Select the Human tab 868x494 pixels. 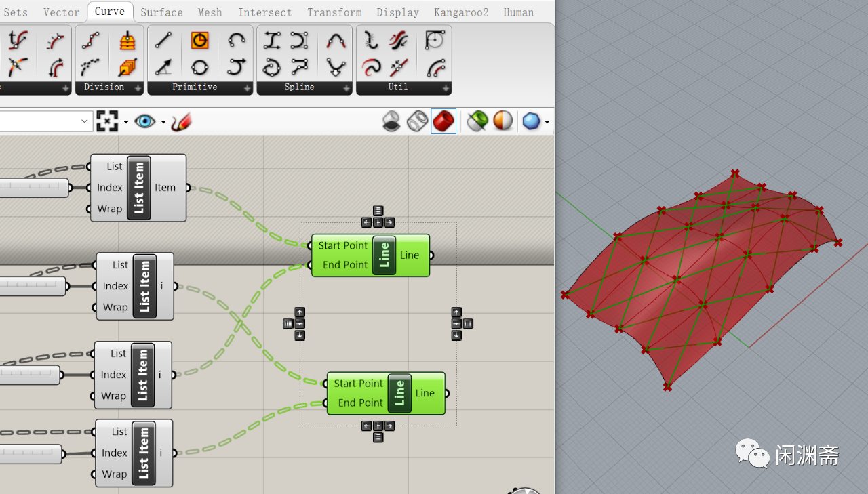tap(519, 12)
